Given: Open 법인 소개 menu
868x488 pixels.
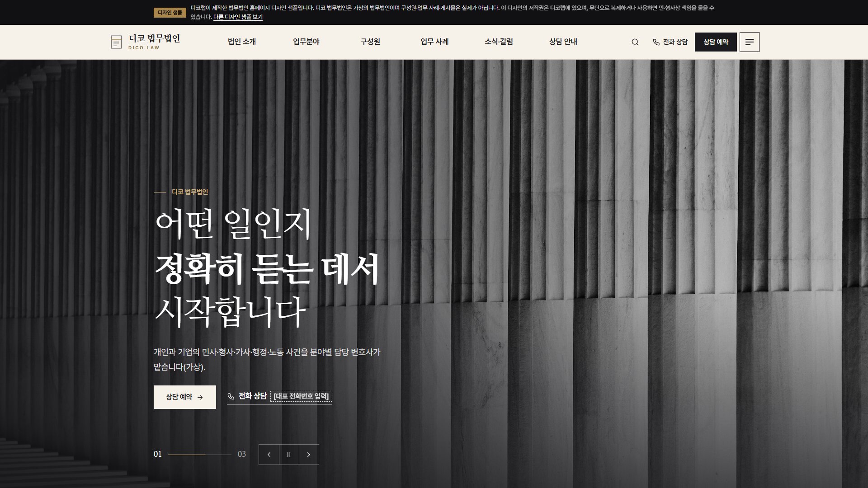Looking at the screenshot, I should pos(242,42).
